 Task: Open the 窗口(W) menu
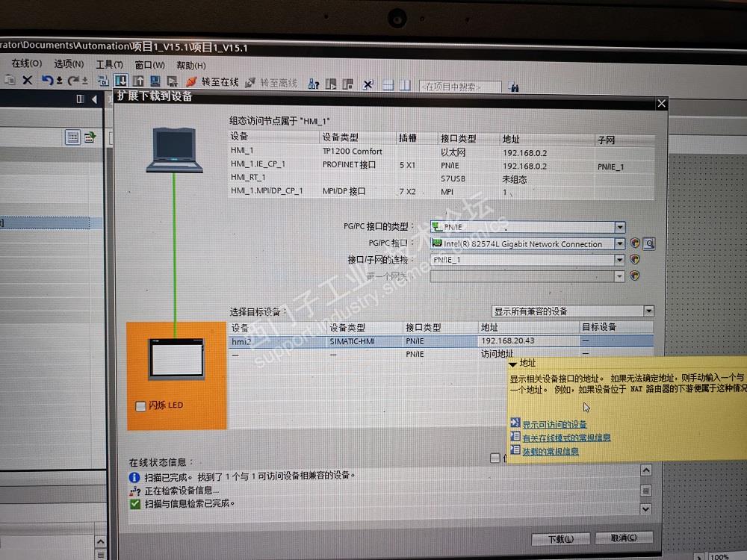(149, 65)
